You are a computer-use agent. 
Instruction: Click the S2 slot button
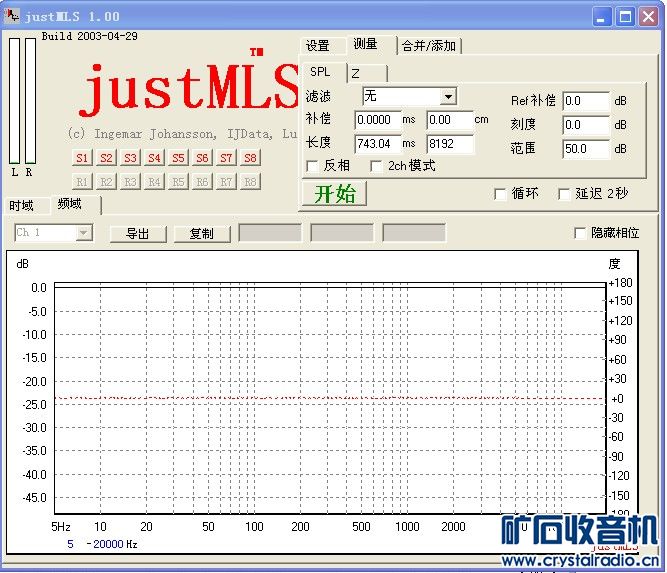(x=106, y=158)
